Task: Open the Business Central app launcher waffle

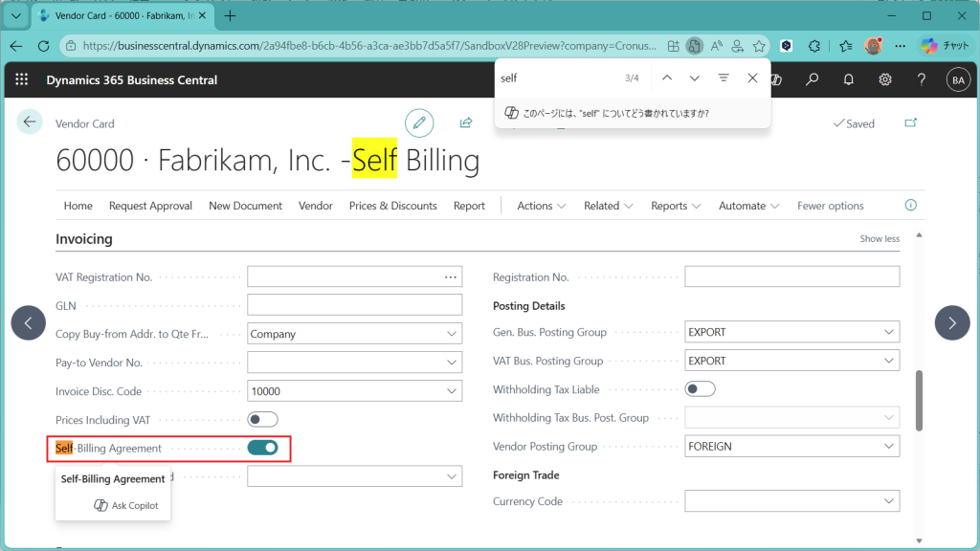Action: 22,79
